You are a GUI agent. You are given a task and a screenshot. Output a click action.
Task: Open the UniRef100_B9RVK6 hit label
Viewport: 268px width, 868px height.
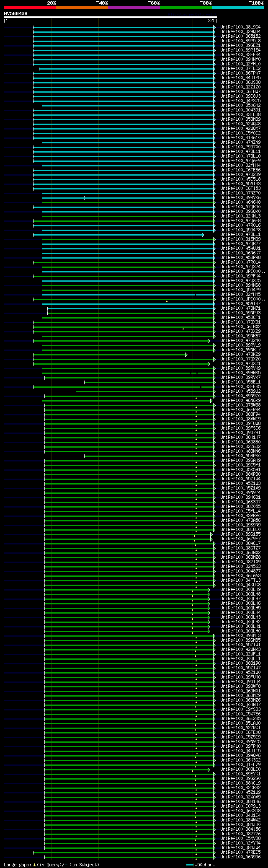[x=240, y=198]
